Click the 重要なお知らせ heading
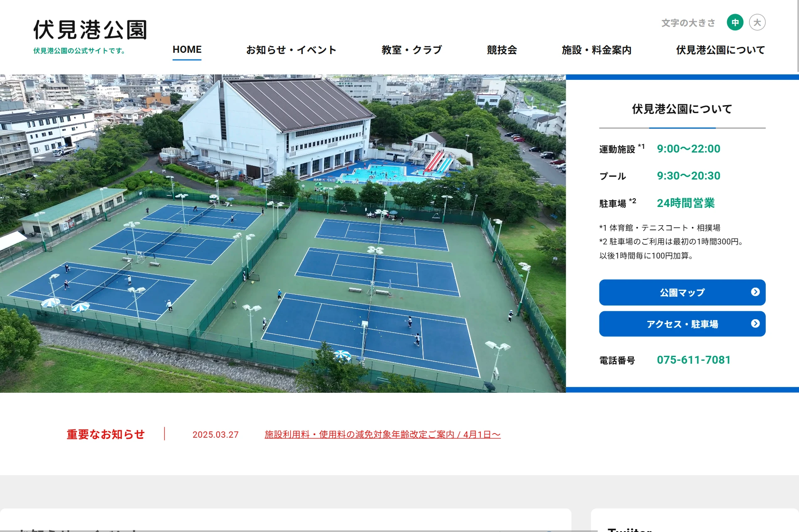The image size is (799, 532). tap(106, 434)
